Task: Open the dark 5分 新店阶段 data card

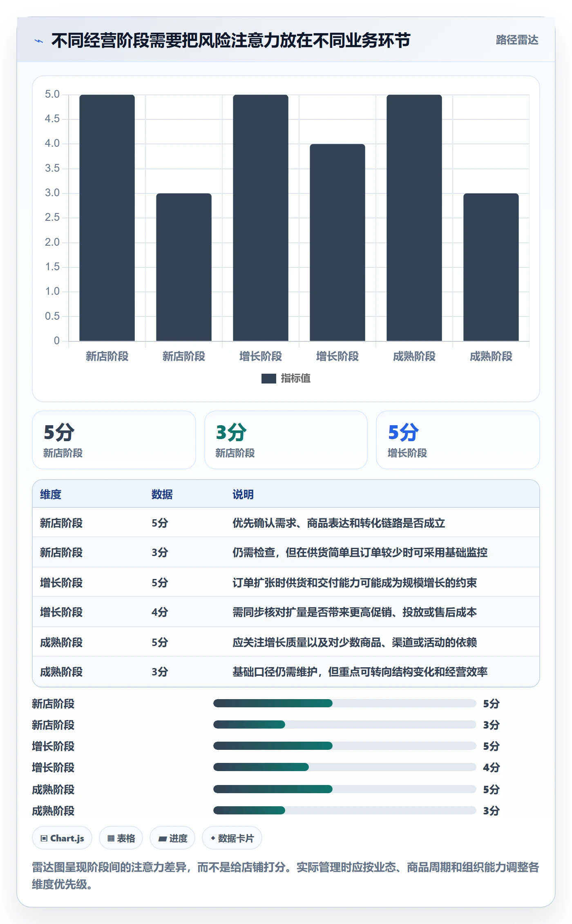Action: pos(114,440)
